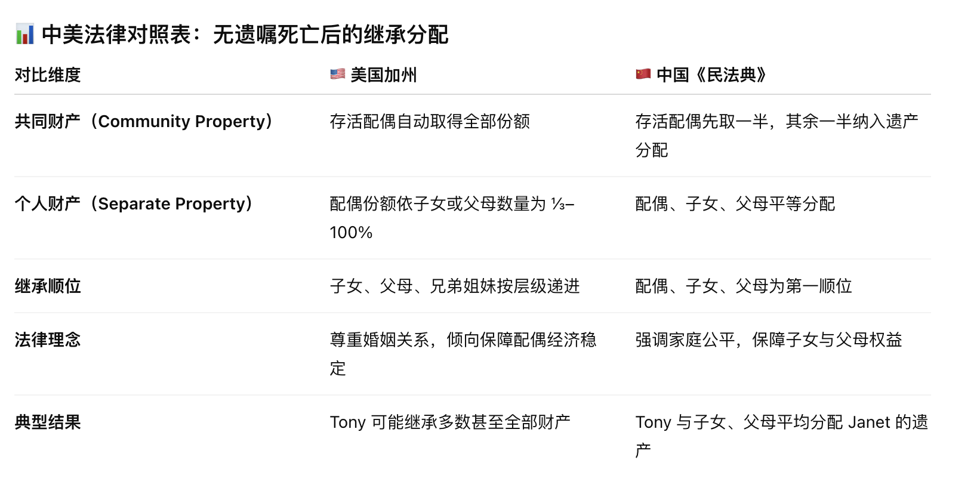980x500 pixels.
Task: Select the 中国《民法典》 column header text
Action: (711, 75)
